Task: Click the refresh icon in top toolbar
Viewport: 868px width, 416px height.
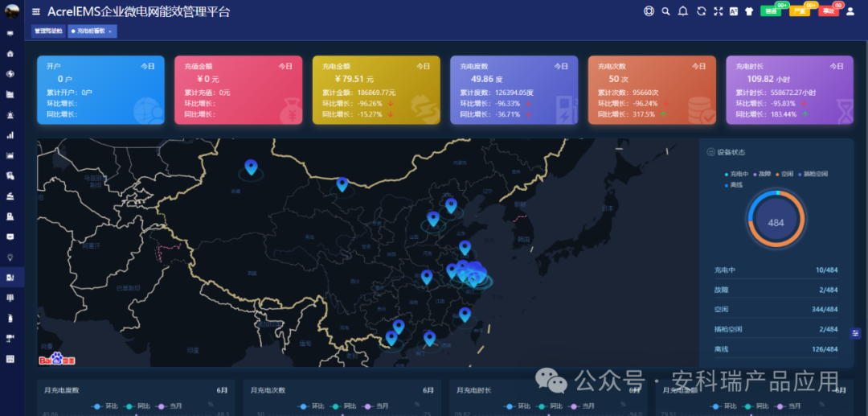Action: click(x=701, y=11)
